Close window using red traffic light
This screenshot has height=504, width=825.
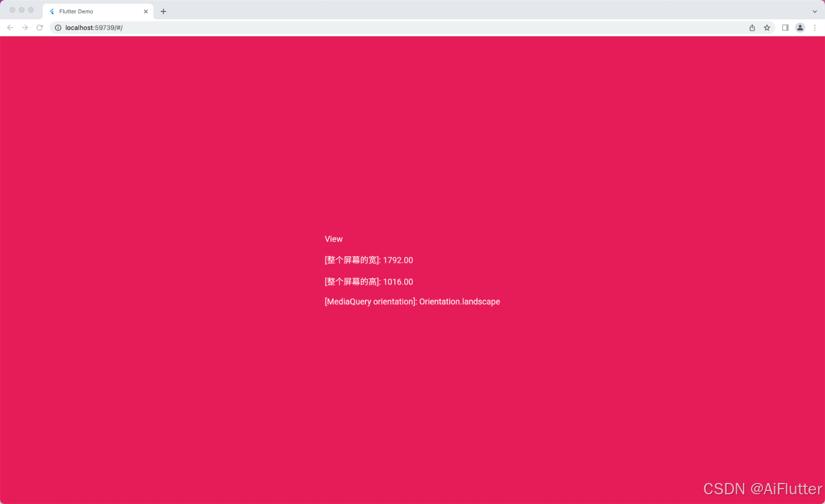click(13, 10)
